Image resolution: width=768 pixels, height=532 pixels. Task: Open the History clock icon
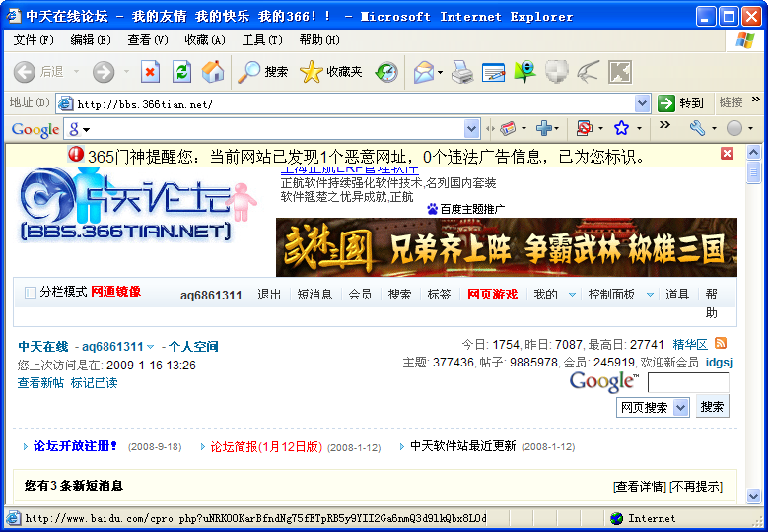[386, 72]
